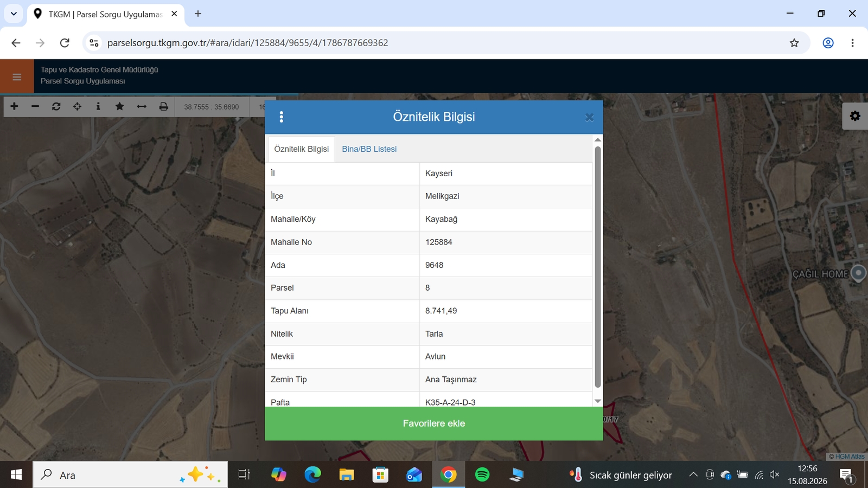Select the info query tool icon

tap(98, 106)
